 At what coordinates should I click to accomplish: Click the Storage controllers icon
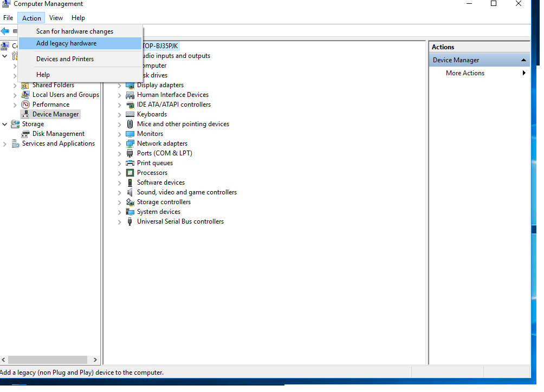(x=130, y=202)
